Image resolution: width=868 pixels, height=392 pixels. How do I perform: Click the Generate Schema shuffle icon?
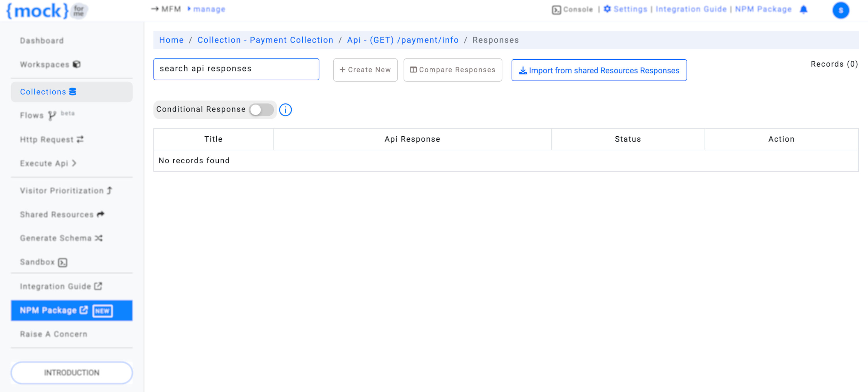pos(99,238)
